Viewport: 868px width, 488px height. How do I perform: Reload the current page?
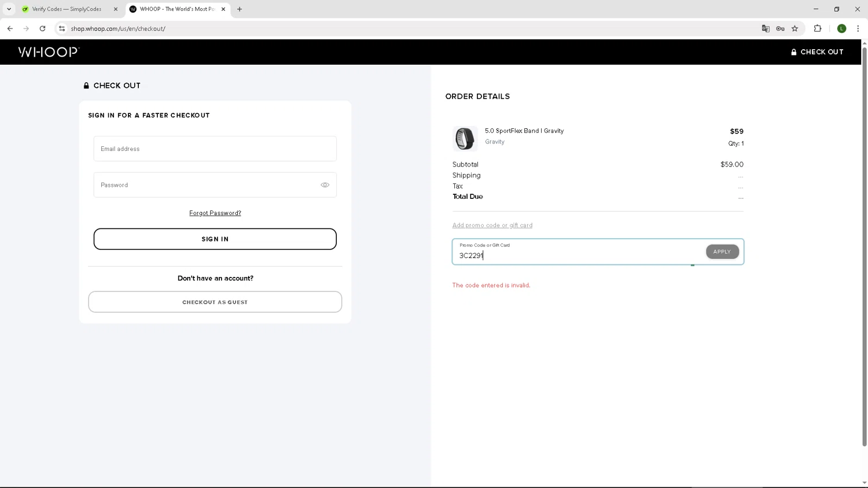[x=42, y=28]
